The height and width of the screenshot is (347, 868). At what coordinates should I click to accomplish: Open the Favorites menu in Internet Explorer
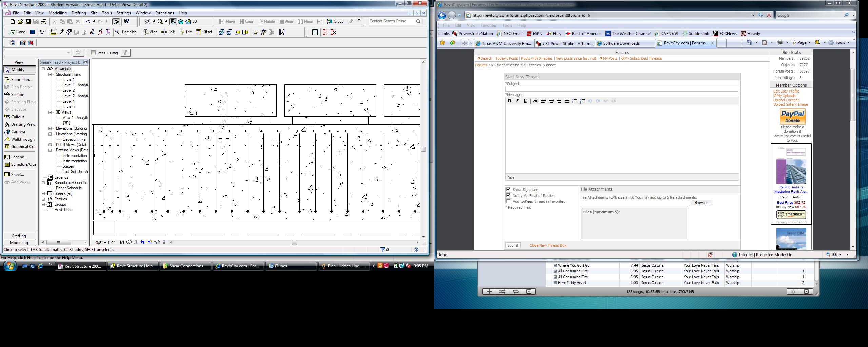tap(488, 25)
